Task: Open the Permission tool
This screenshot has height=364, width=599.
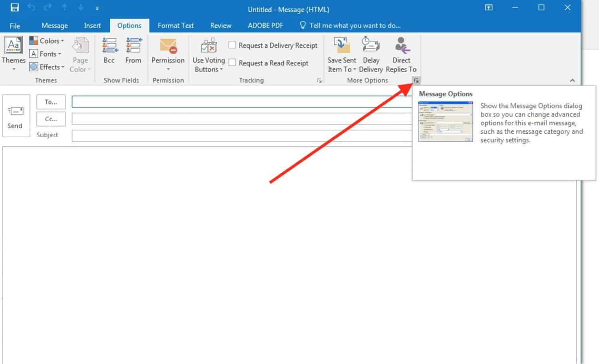Action: point(168,52)
